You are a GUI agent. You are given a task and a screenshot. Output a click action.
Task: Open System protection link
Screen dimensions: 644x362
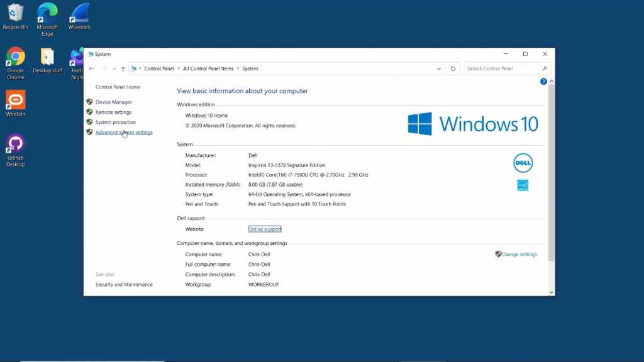tap(116, 122)
